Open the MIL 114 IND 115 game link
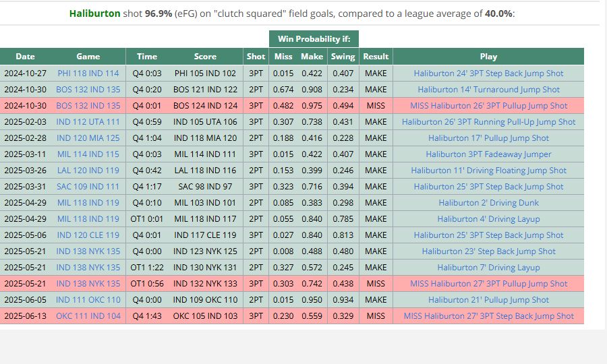The width and height of the screenshot is (607, 364). [x=88, y=154]
